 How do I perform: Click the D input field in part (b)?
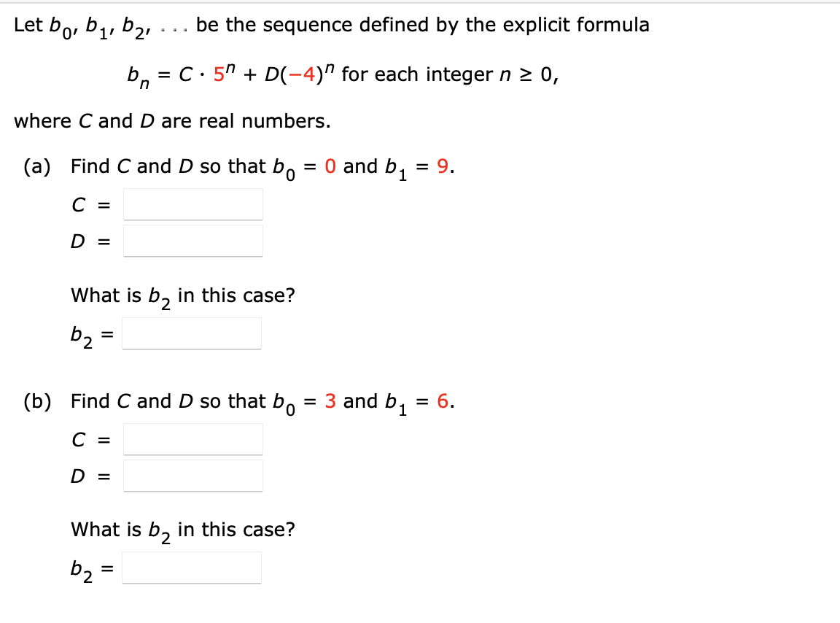tap(192, 476)
